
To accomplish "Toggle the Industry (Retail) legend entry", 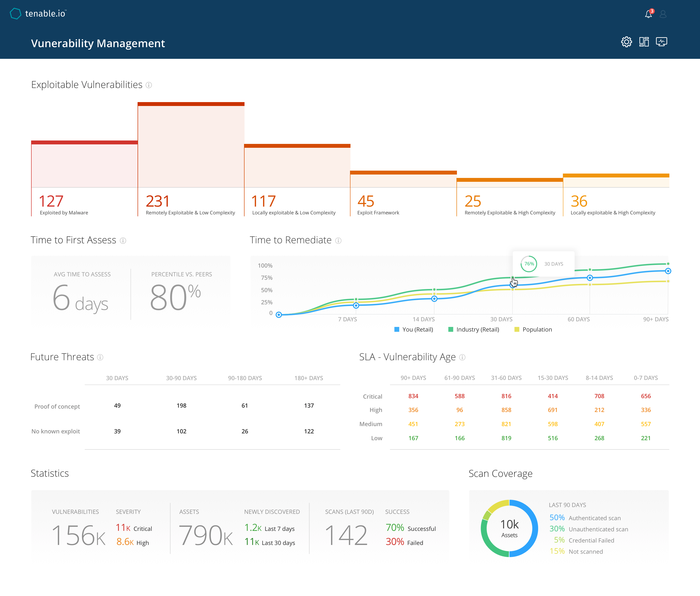I will click(x=474, y=329).
